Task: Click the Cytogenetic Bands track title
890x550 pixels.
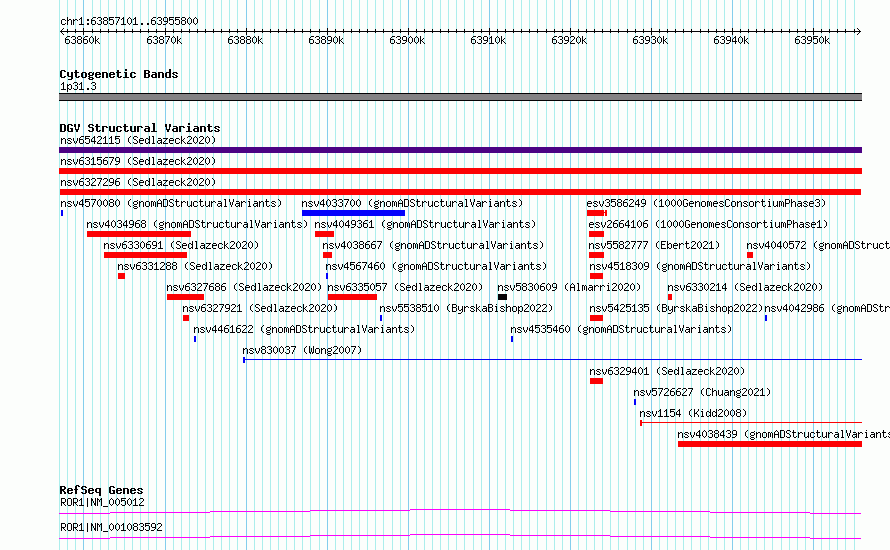Action: coord(119,74)
